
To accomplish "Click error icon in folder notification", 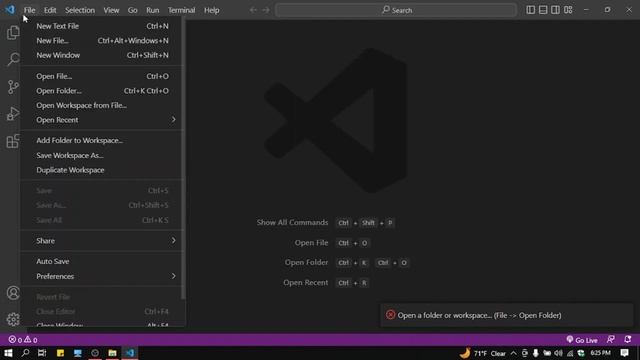I will coord(391,315).
